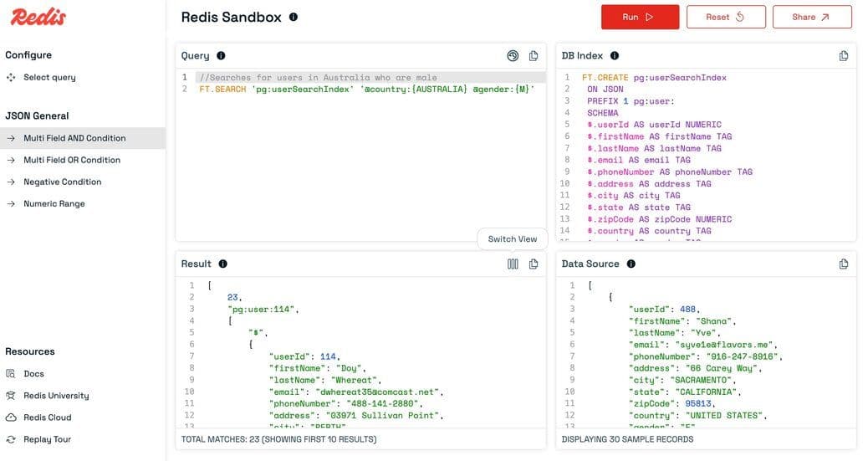
Task: Select the Negative Condition query
Action: click(x=63, y=182)
